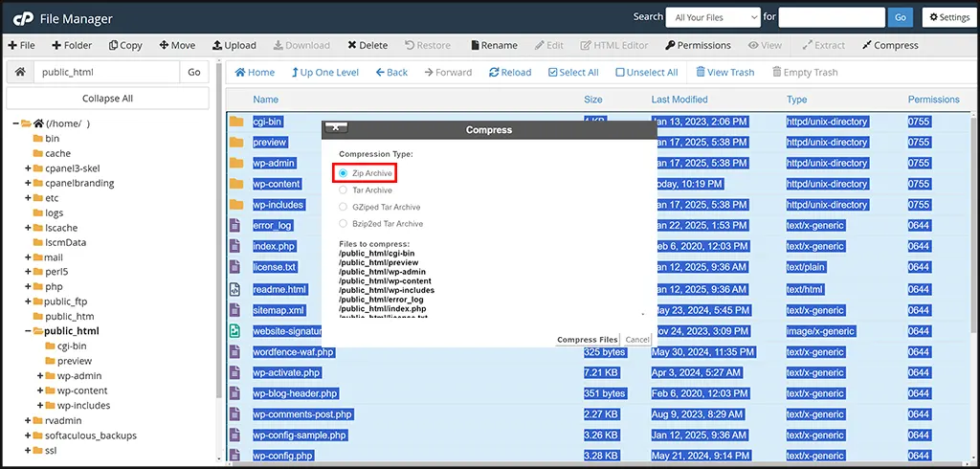Click the Compress toolbar button
Viewport: 980px width, 469px height.
(891, 45)
